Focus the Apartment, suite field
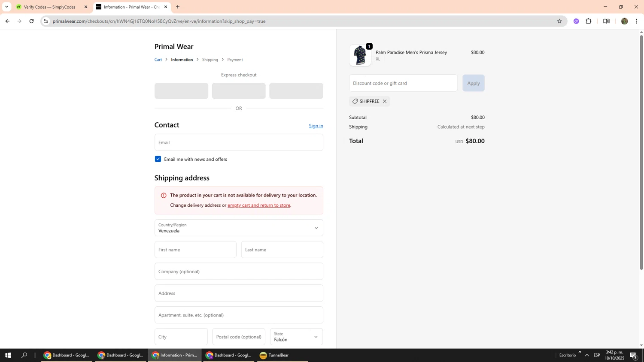Viewport: 644px width, 362px height. (x=239, y=315)
